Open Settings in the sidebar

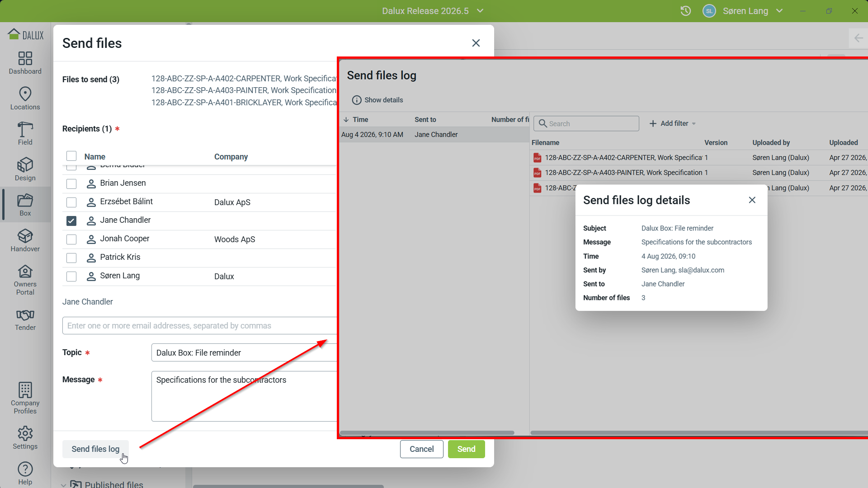25,438
